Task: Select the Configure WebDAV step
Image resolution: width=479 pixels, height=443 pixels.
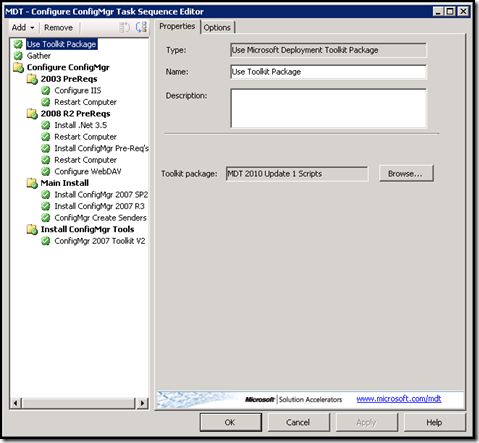Action: 88,171
